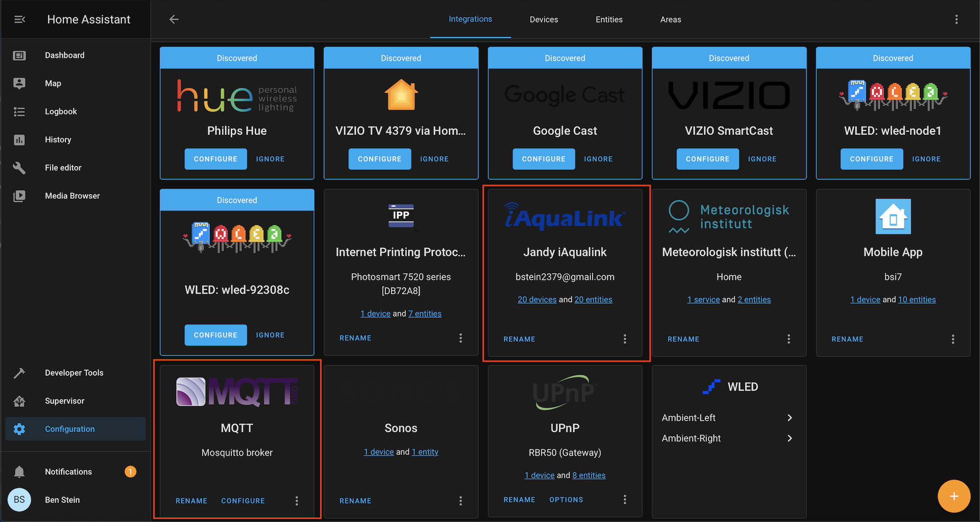Screen dimensions: 980x522
Task: Go back with the arrow icon
Action: click(x=174, y=19)
